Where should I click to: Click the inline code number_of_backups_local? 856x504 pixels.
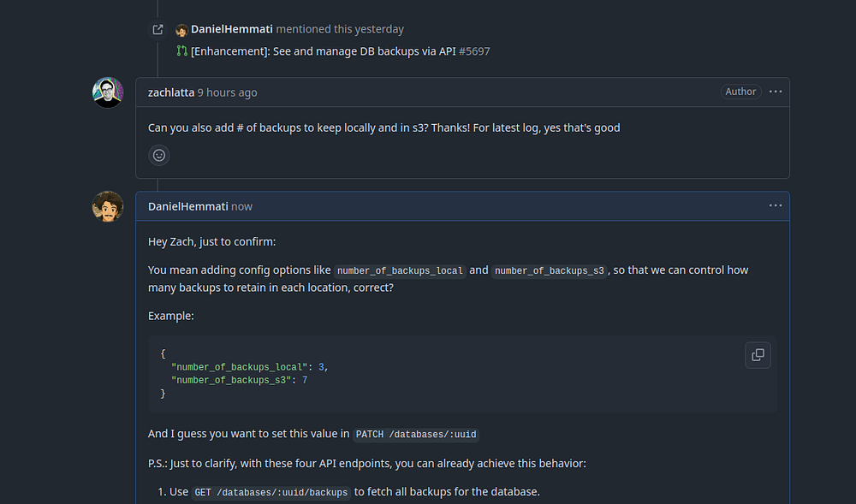point(400,270)
